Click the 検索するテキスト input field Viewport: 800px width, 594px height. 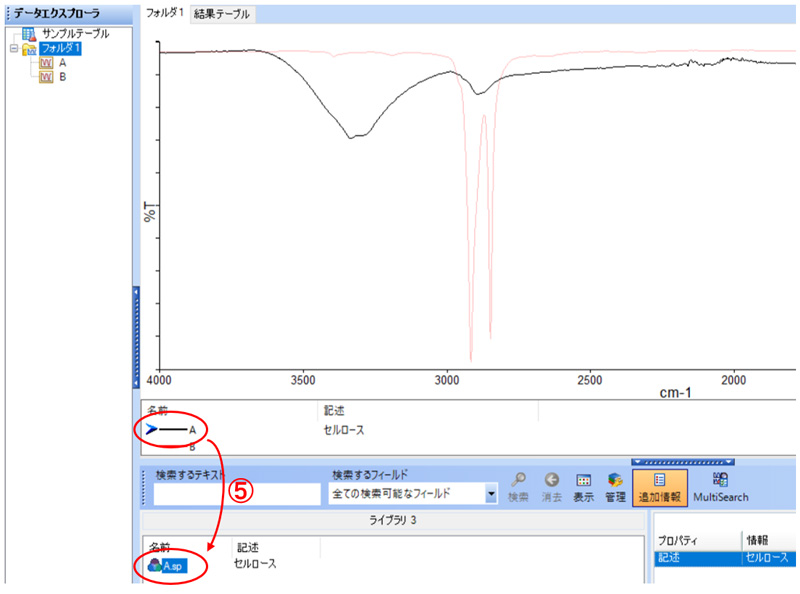(237, 494)
